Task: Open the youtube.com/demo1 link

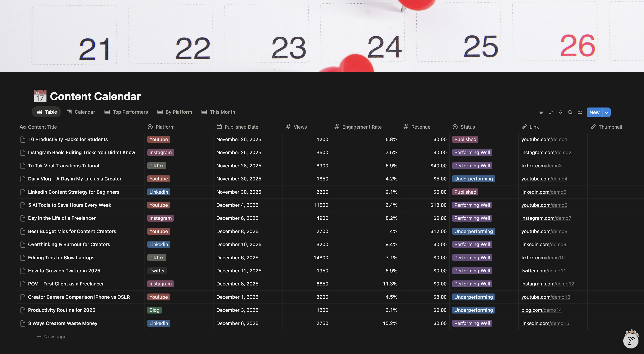Action: click(x=544, y=139)
